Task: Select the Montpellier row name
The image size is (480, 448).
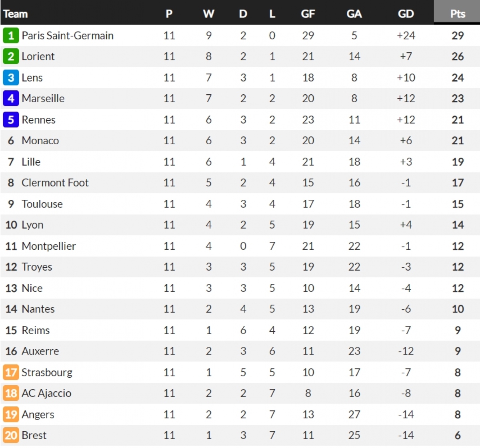Action: coord(49,246)
